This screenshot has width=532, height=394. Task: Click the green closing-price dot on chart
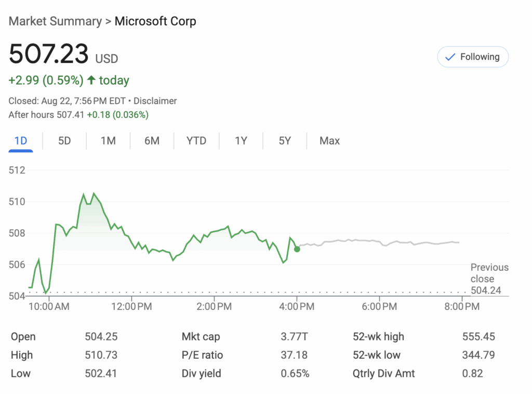297,249
